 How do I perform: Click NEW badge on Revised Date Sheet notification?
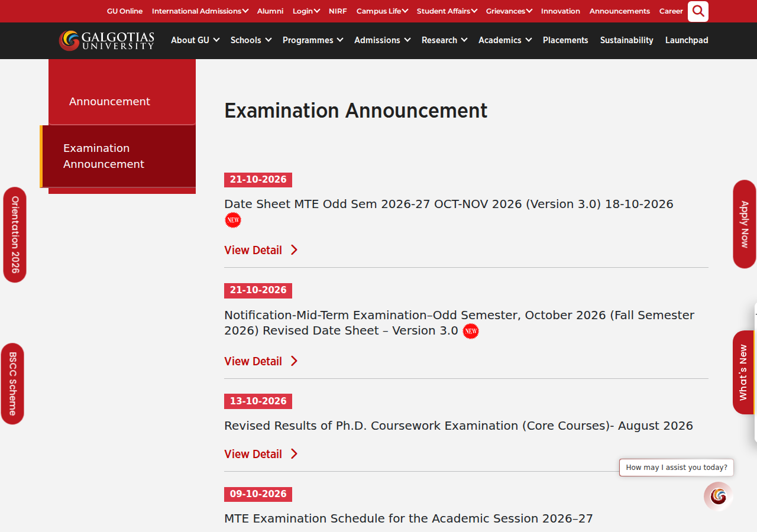471,331
